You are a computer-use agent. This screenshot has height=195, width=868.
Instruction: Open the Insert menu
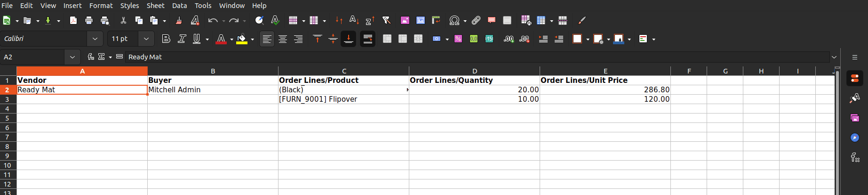click(72, 5)
